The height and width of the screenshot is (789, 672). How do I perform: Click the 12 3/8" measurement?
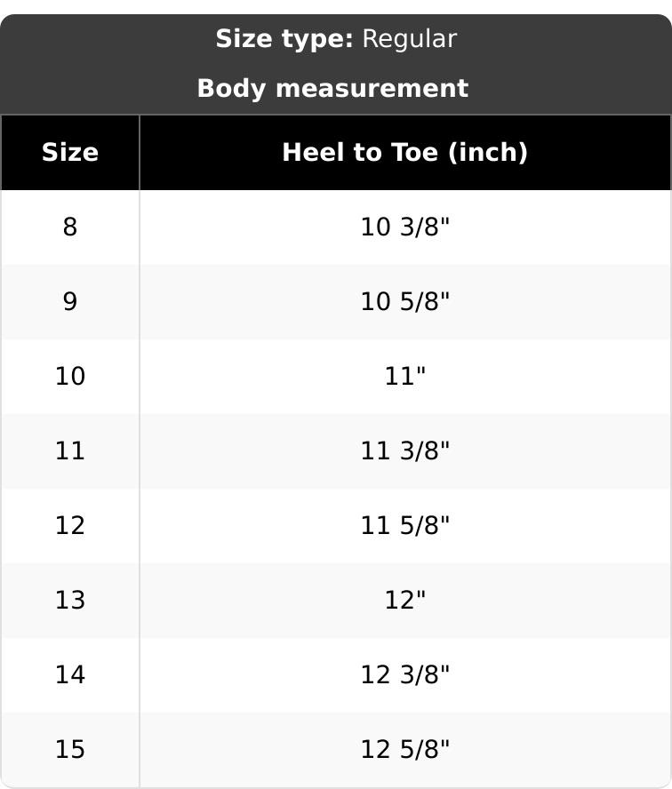(405, 674)
